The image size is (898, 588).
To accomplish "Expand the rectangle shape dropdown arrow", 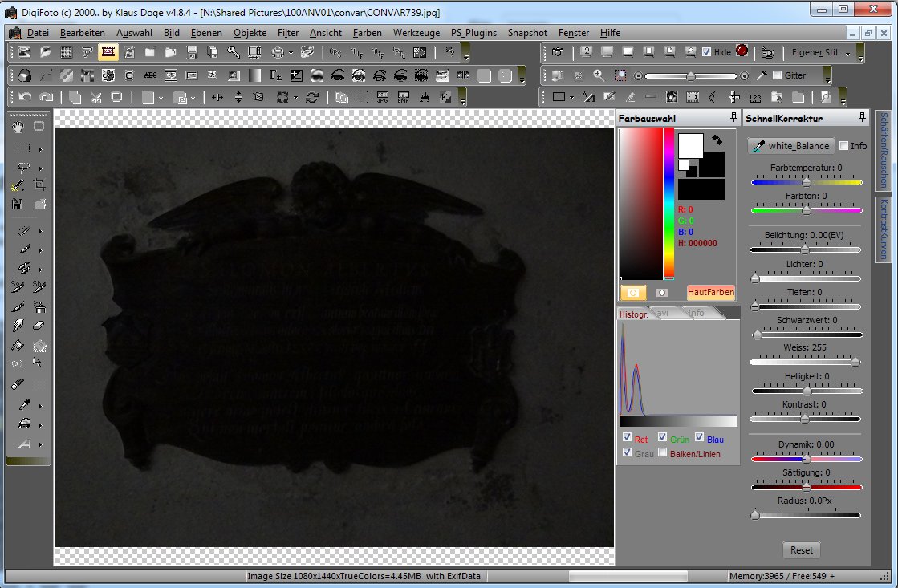I will pos(571,97).
